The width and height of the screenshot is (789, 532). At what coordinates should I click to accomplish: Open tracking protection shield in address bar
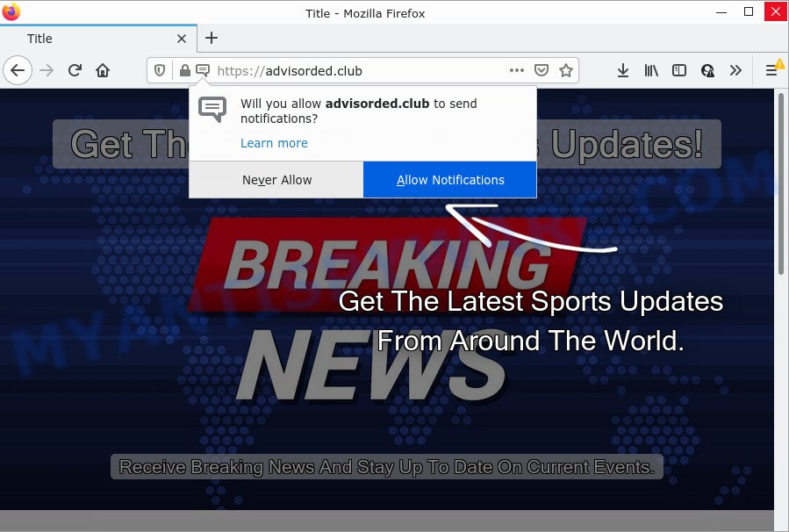pyautogui.click(x=160, y=70)
